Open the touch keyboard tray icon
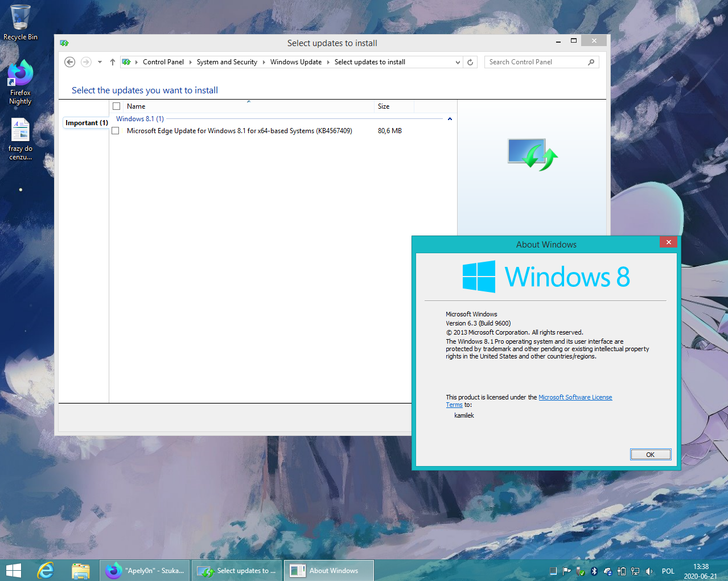This screenshot has width=728, height=581. [x=553, y=571]
